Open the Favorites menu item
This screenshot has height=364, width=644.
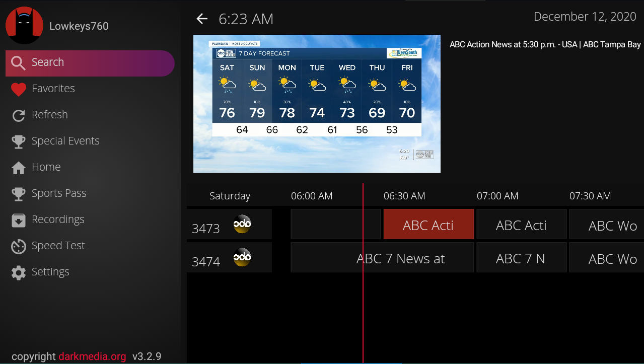53,89
